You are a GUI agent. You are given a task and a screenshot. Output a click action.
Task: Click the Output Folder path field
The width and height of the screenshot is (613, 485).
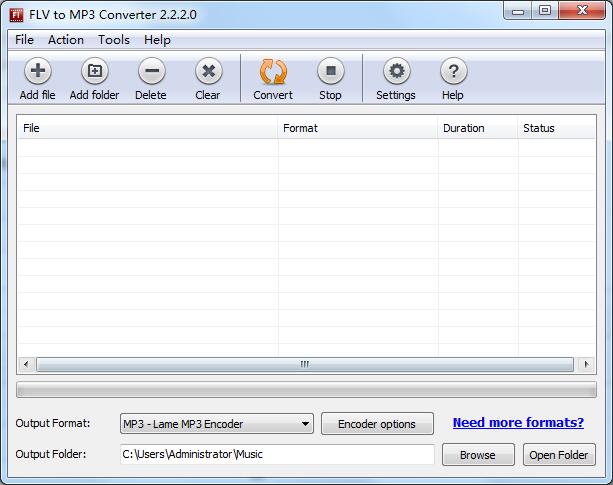click(277, 454)
